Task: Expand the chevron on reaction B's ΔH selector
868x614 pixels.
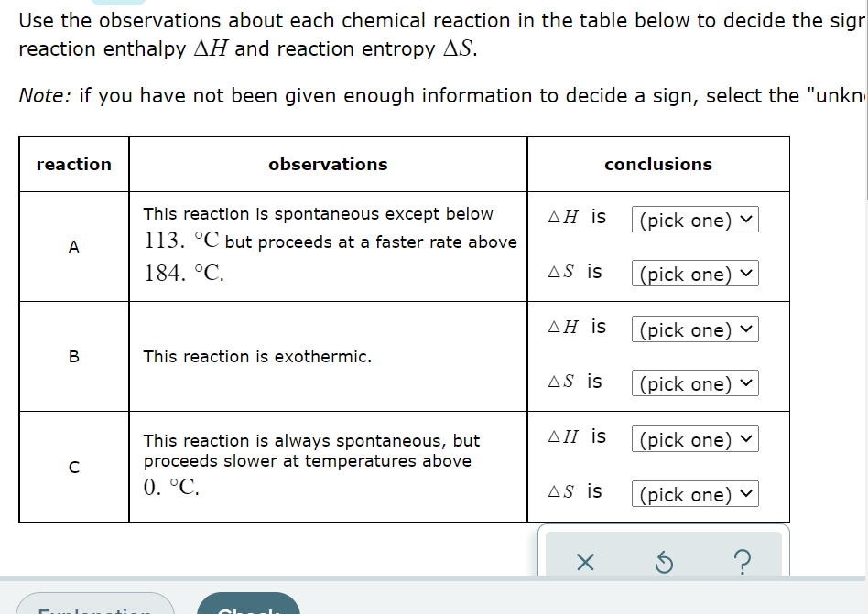Action: (x=746, y=329)
